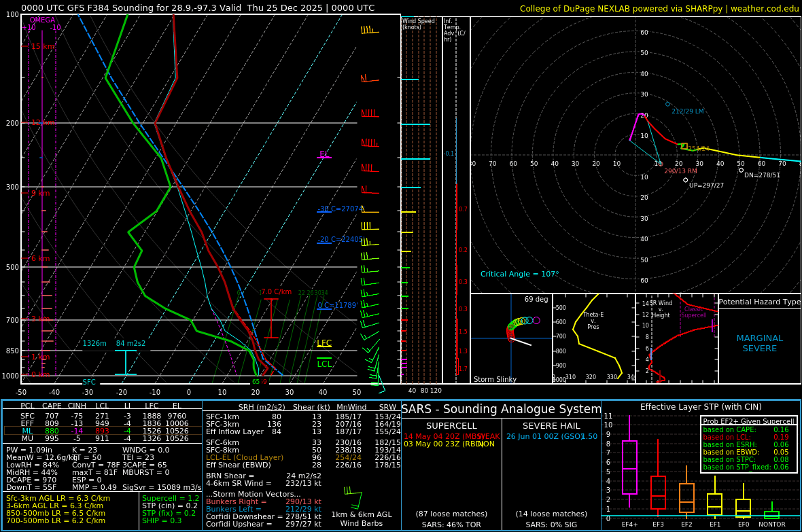This screenshot has width=802, height=532.
Task: Click the yellow LFC level label
Action: pos(324,343)
